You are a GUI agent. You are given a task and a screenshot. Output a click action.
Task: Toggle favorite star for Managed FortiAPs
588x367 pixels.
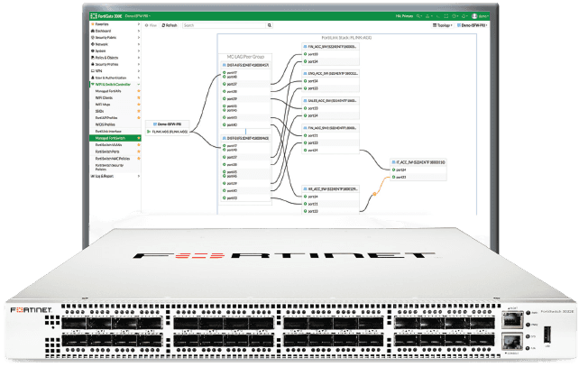click(138, 91)
